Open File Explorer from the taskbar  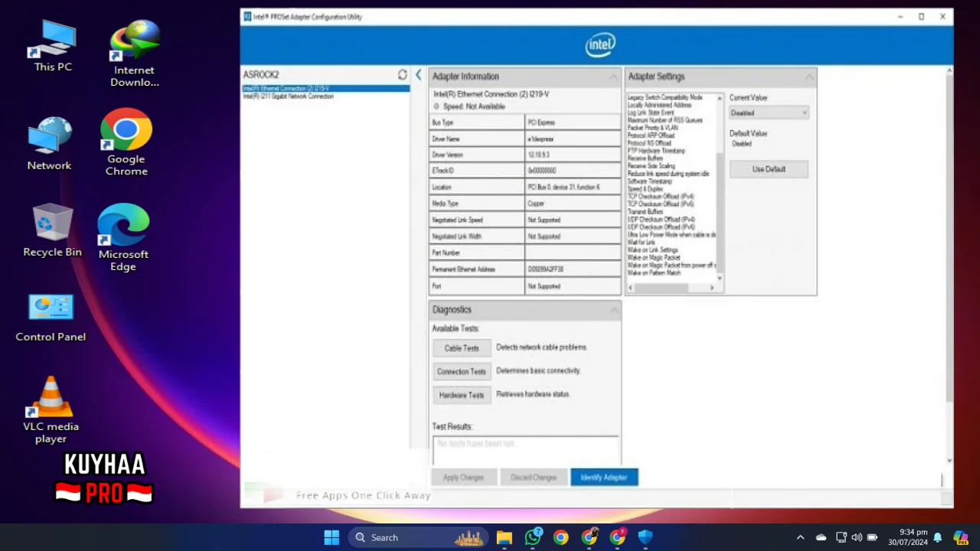coord(504,537)
